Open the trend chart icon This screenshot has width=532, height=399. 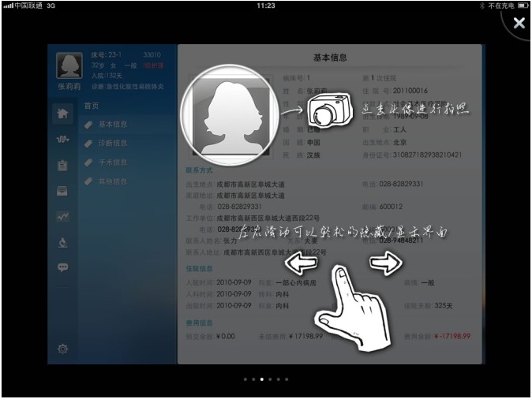pos(62,216)
